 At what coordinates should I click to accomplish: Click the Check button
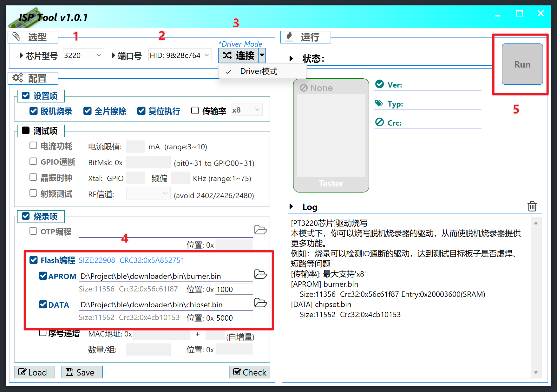click(x=249, y=372)
